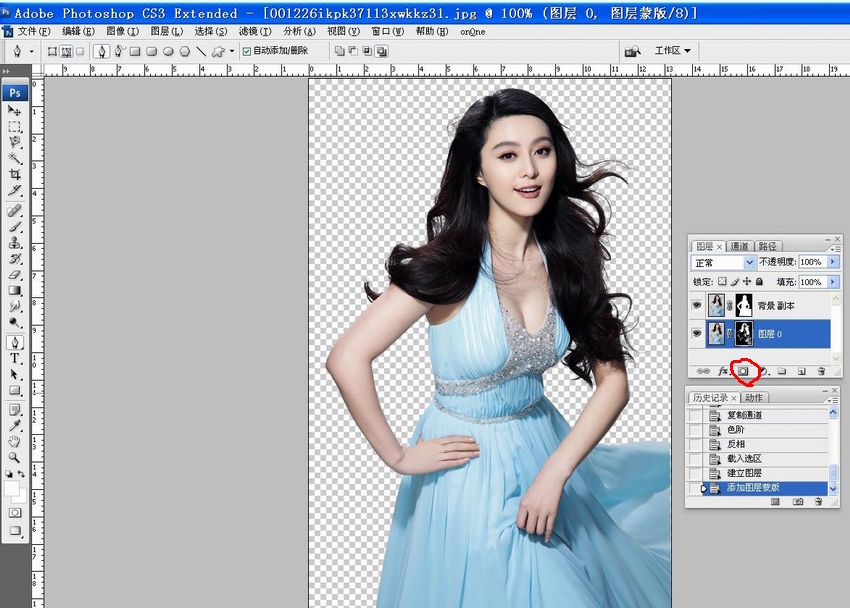
Task: Select the Hand tool
Action: 15,440
